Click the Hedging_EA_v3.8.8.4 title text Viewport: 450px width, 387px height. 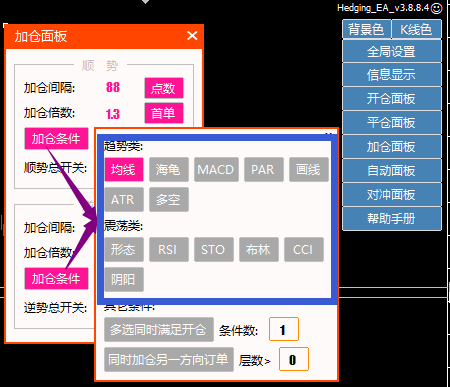(383, 8)
